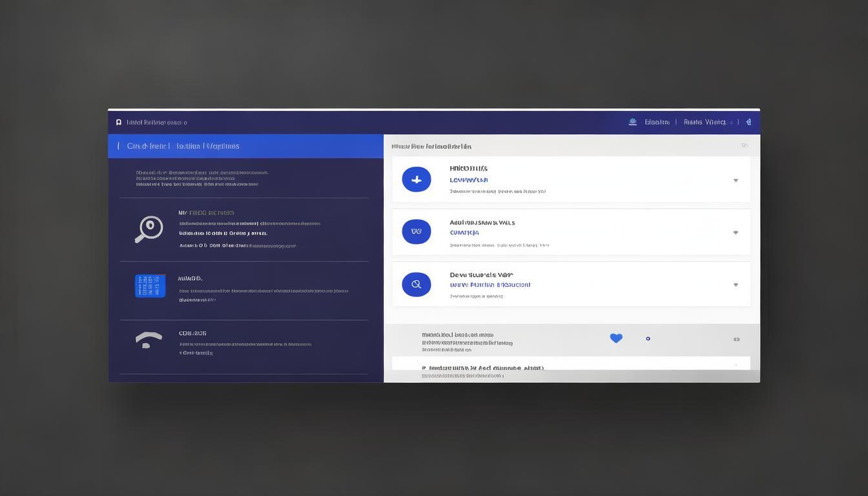Screen dimensions: 868x496
Task: Switch to the last tab in blue bar
Action: 222,146
